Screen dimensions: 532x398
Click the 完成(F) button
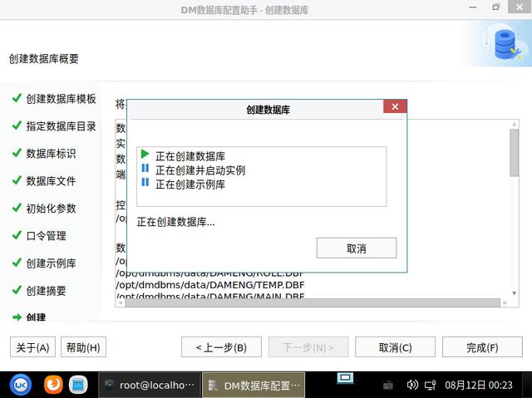click(482, 347)
